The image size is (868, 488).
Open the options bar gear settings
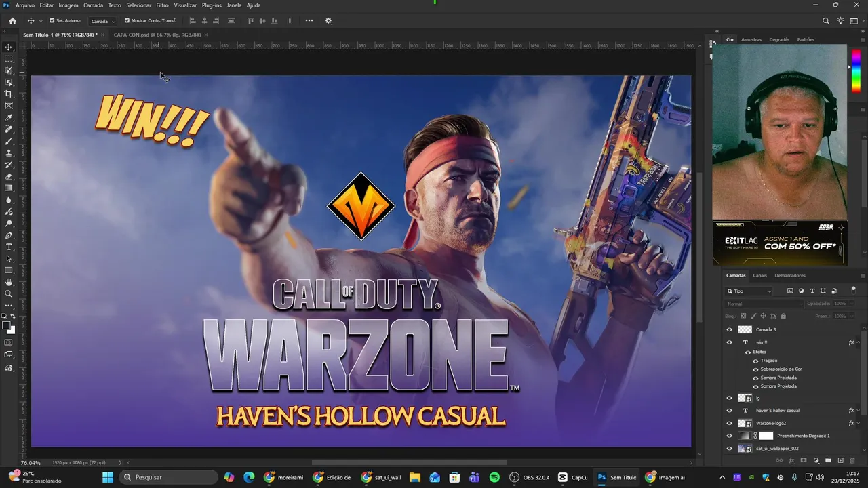click(x=329, y=21)
